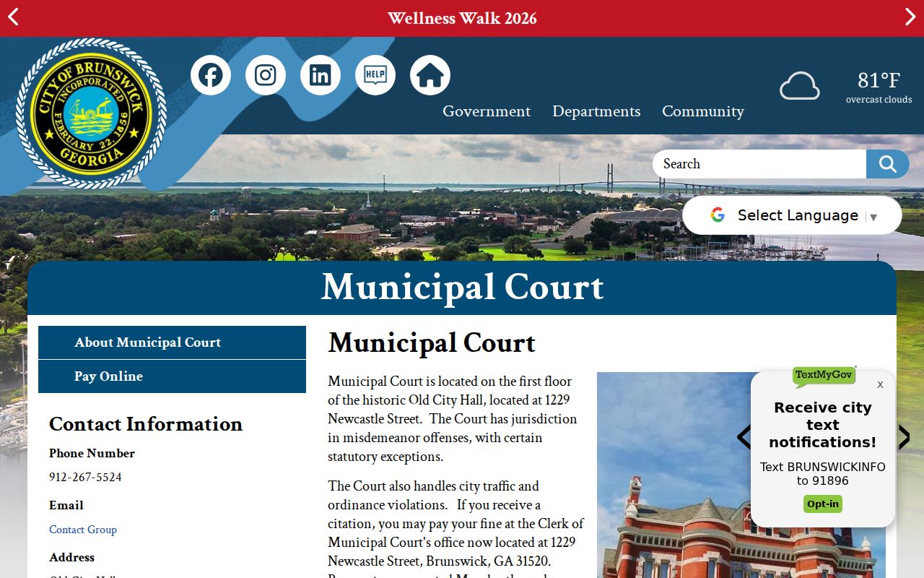Click the magnifying glass search button
The image size is (924, 578).
888,164
